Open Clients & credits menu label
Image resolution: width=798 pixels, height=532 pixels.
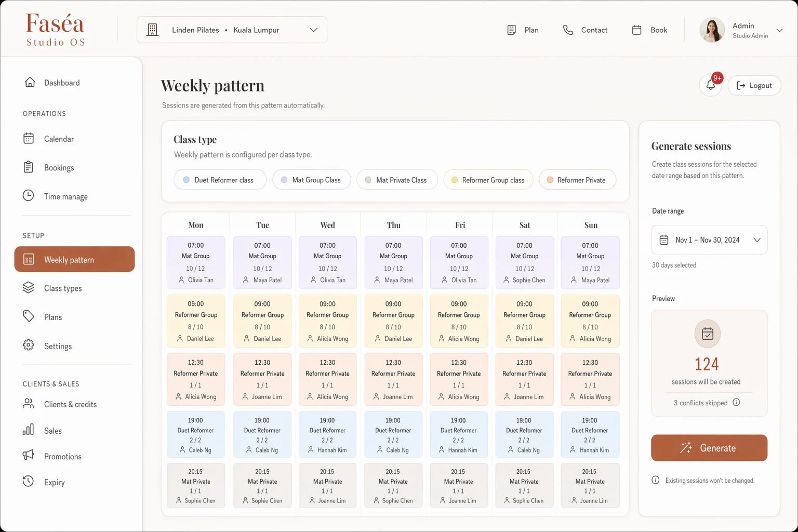(70, 404)
